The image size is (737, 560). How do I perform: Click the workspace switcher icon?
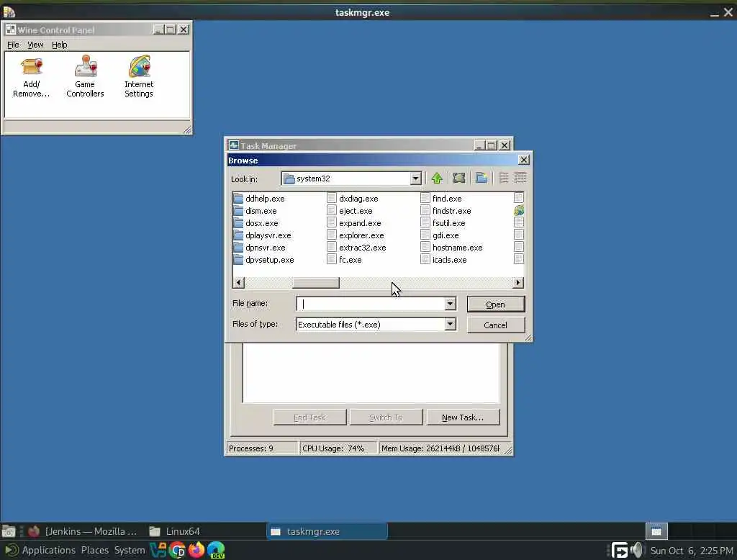656,531
